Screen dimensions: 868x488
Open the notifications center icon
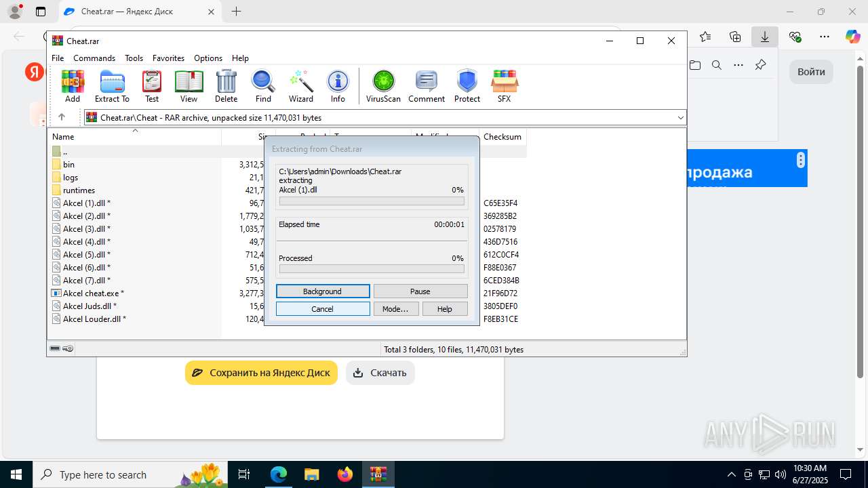846,474
